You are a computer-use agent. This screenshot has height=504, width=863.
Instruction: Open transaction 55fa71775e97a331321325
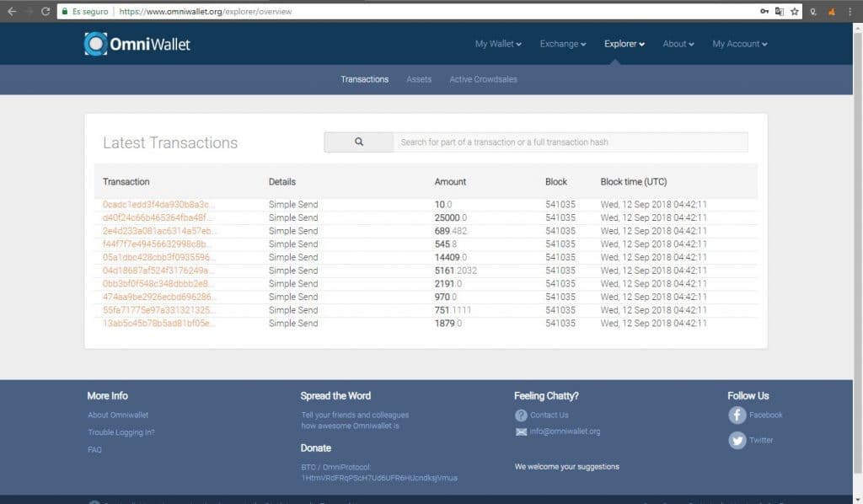(x=159, y=310)
